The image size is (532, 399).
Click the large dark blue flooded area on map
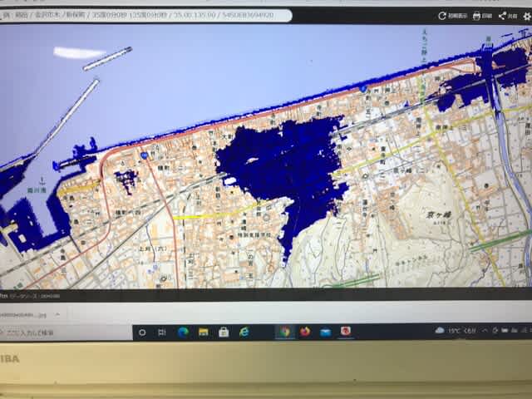click(283, 162)
